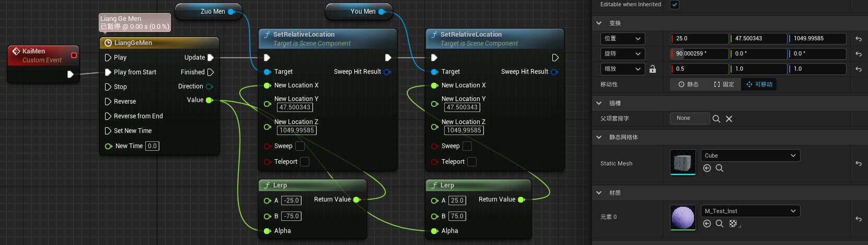Collapse the 静态网格体 section

pyautogui.click(x=599, y=137)
